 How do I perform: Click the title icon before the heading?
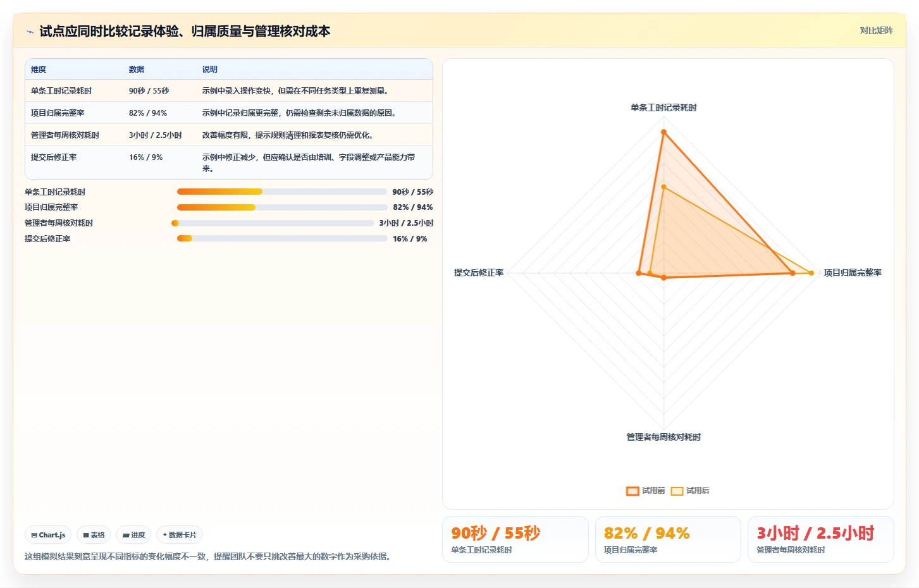[30, 32]
